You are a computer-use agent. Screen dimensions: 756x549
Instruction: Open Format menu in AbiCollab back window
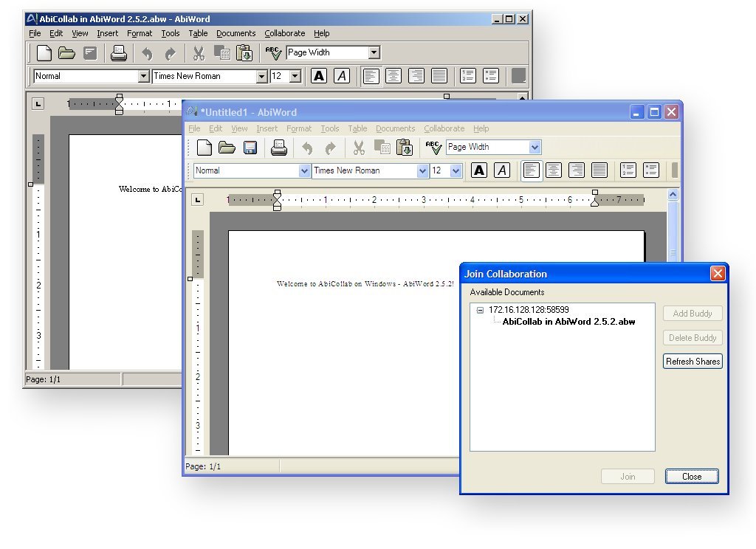pos(140,33)
